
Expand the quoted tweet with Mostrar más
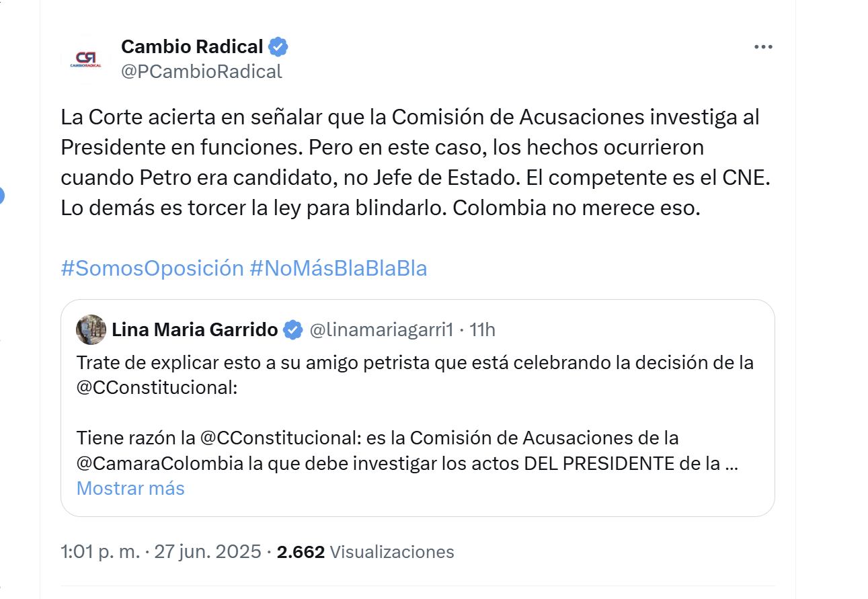point(130,488)
